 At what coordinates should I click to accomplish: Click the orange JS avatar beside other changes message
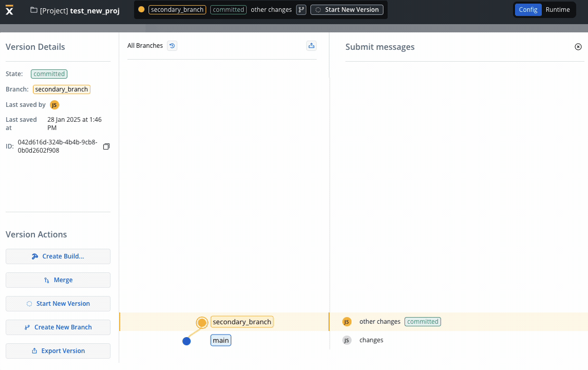click(x=347, y=322)
